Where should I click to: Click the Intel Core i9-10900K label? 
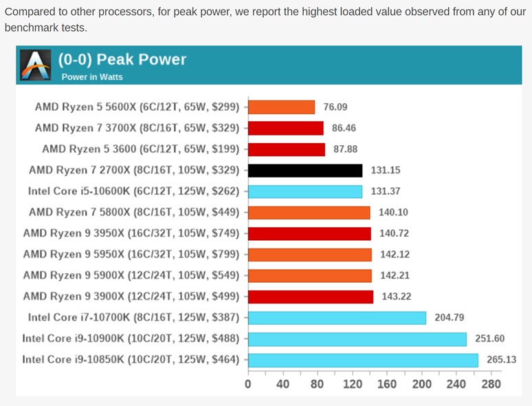pos(131,339)
